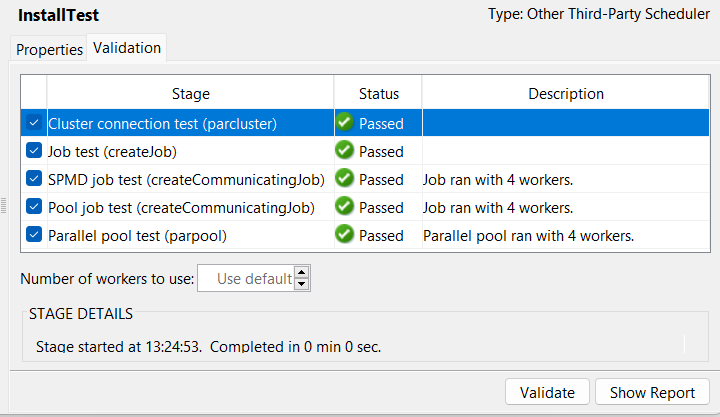Click the Status column header
The image size is (720, 417).
click(379, 94)
